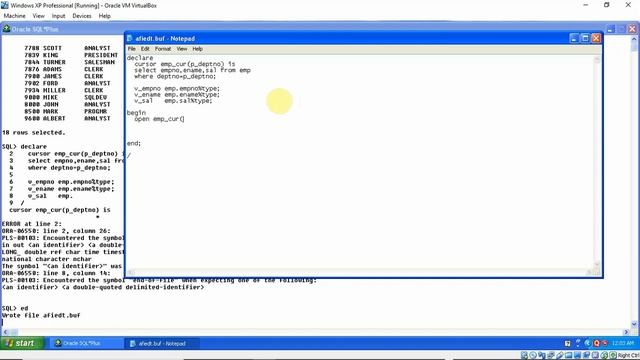Click the small red shield tray icon
The image size is (640, 360).
605,343
